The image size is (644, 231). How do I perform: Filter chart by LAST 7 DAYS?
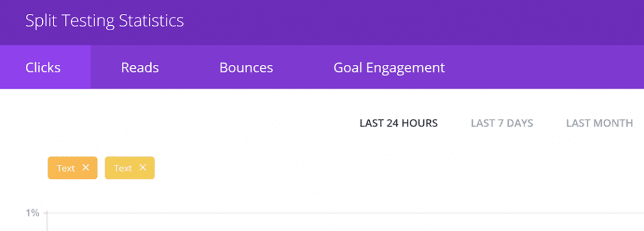point(501,123)
